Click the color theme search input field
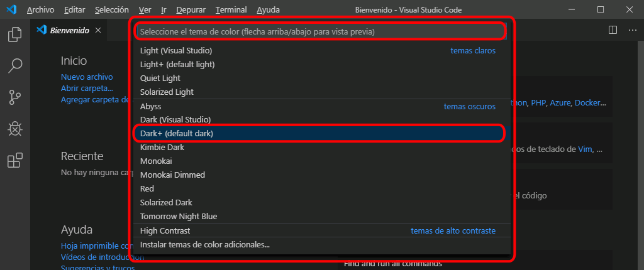This screenshot has width=644, height=270. click(x=321, y=31)
